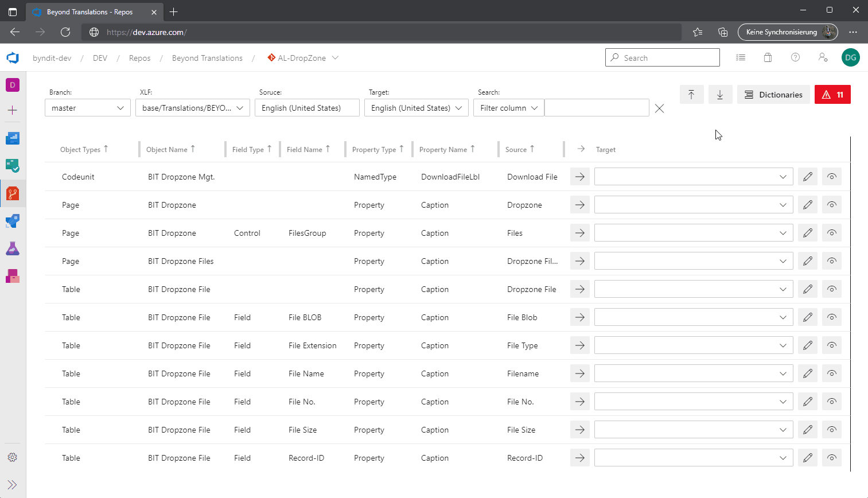Click the download arrow toolbar icon
The image size is (868, 498).
pyautogui.click(x=720, y=94)
